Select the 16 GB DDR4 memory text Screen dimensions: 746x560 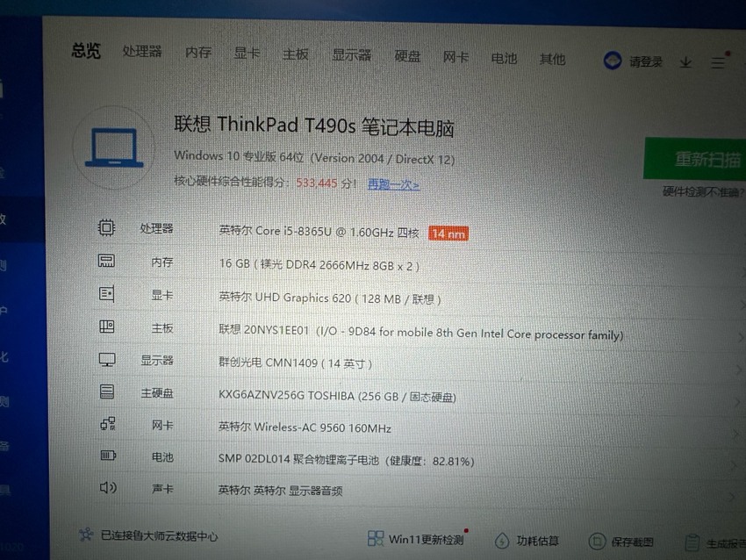tap(319, 265)
